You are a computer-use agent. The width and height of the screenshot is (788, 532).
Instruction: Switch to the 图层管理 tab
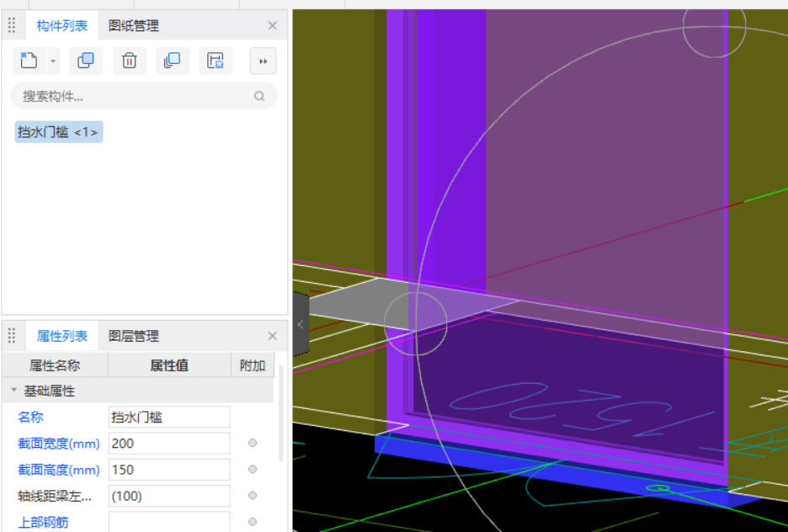point(134,336)
